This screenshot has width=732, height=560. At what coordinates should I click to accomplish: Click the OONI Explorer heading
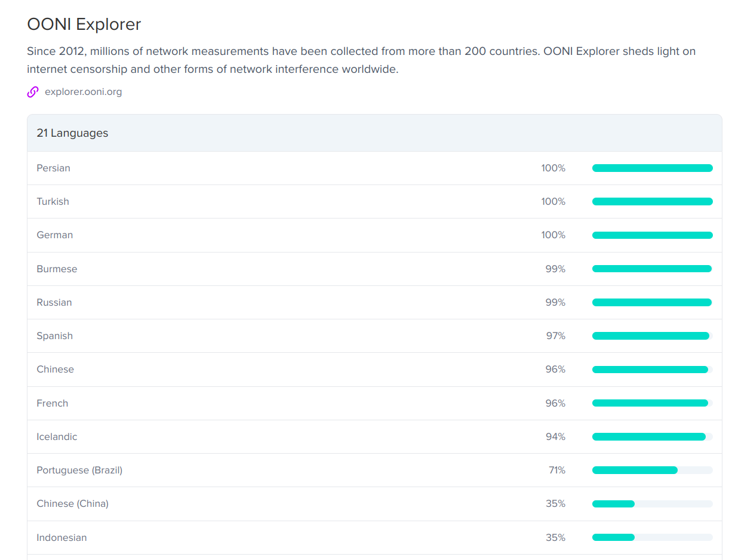point(84,24)
